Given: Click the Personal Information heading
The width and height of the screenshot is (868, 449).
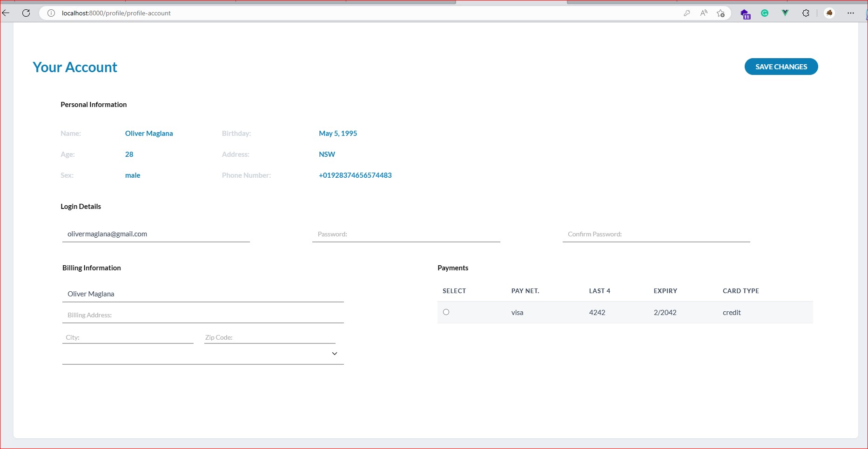Looking at the screenshot, I should pos(94,105).
